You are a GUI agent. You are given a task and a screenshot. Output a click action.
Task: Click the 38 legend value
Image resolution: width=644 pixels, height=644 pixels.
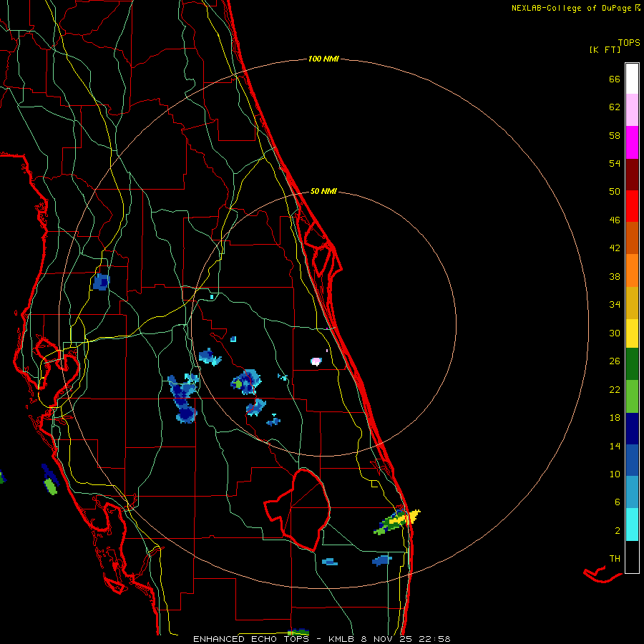615,276
